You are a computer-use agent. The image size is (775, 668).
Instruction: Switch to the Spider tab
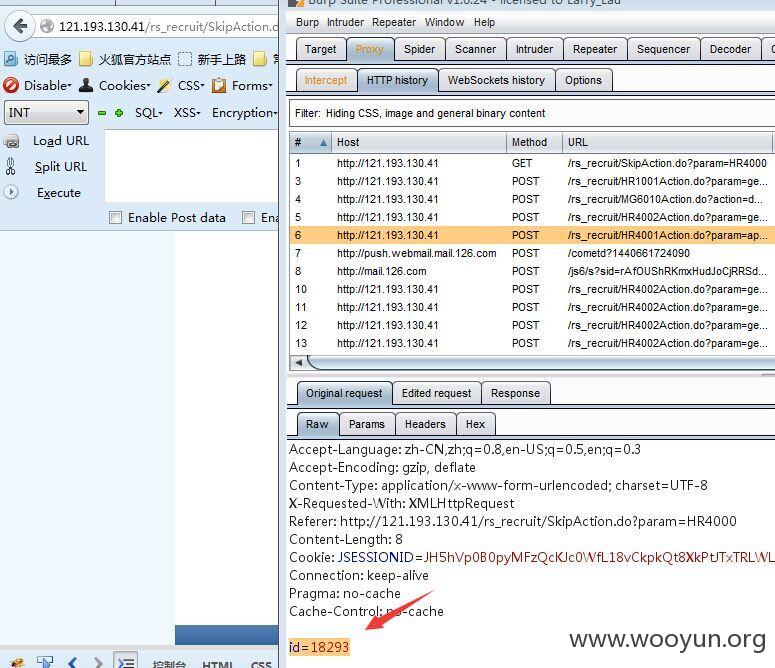tap(419, 49)
